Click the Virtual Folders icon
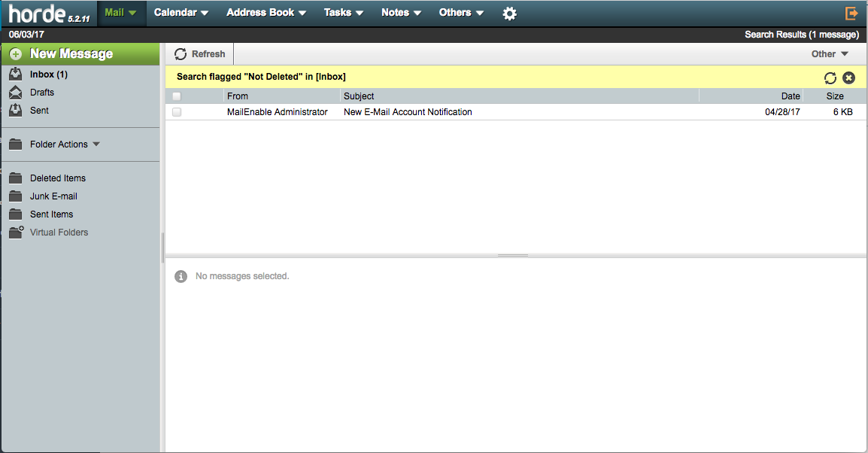 tap(16, 233)
